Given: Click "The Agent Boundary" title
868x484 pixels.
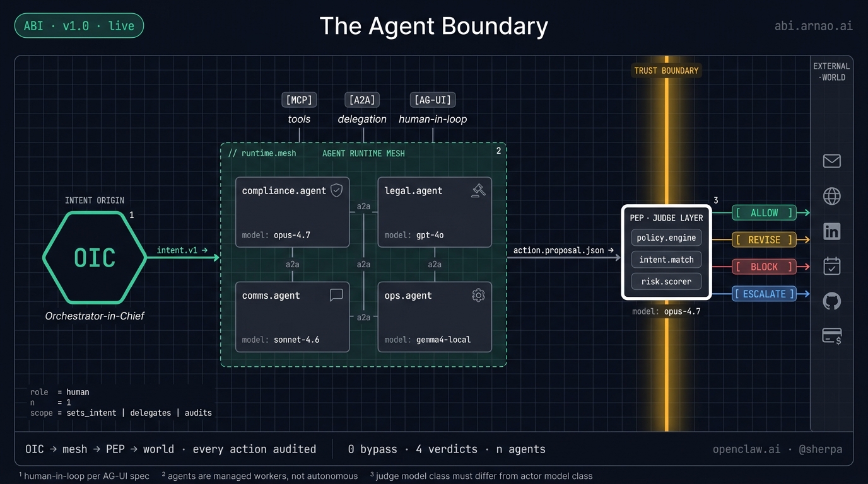Looking at the screenshot, I should tap(433, 26).
